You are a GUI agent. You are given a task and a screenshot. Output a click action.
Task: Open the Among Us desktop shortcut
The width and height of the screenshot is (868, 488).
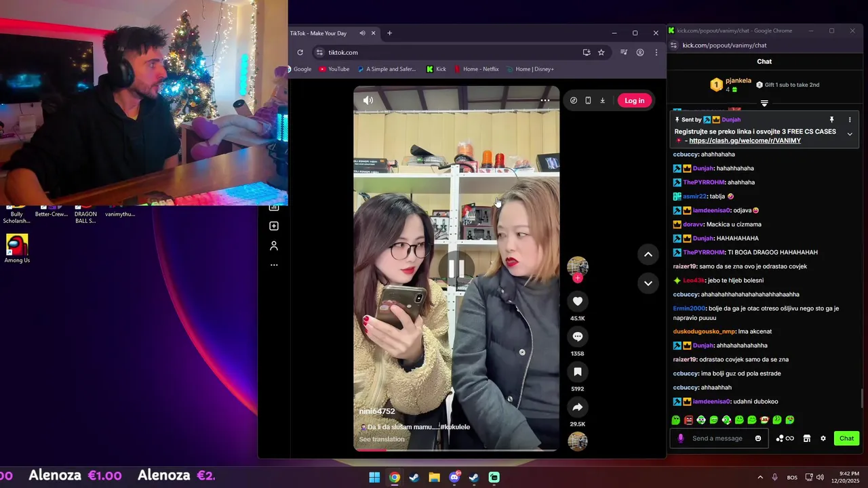tap(17, 249)
